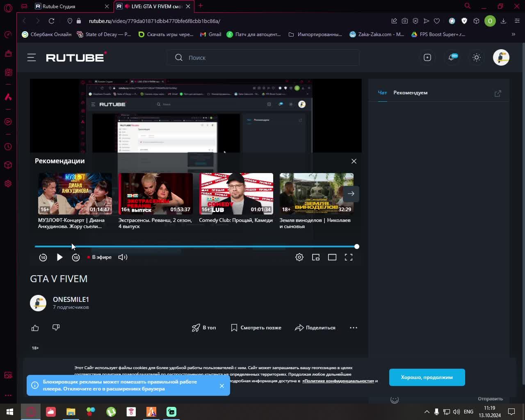Viewport: 525px width, 420px height.
Task: Click the В топ button
Action: pyautogui.click(x=204, y=328)
